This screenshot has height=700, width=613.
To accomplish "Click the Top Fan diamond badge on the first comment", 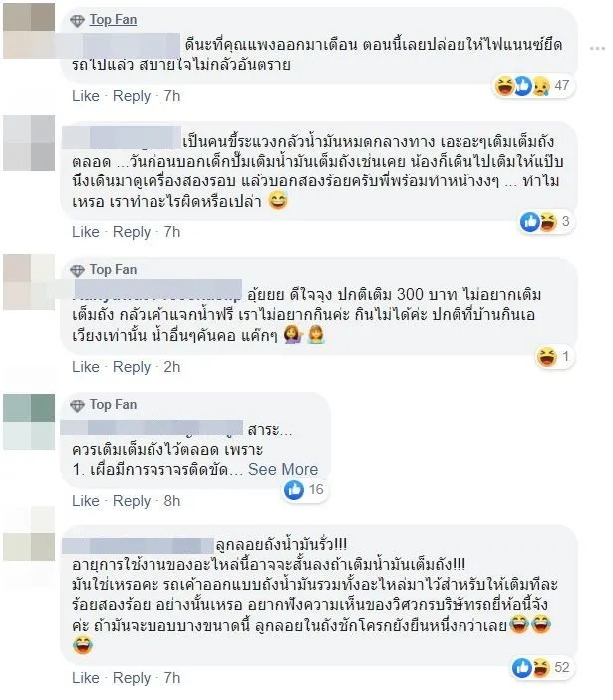I will pos(77,21).
